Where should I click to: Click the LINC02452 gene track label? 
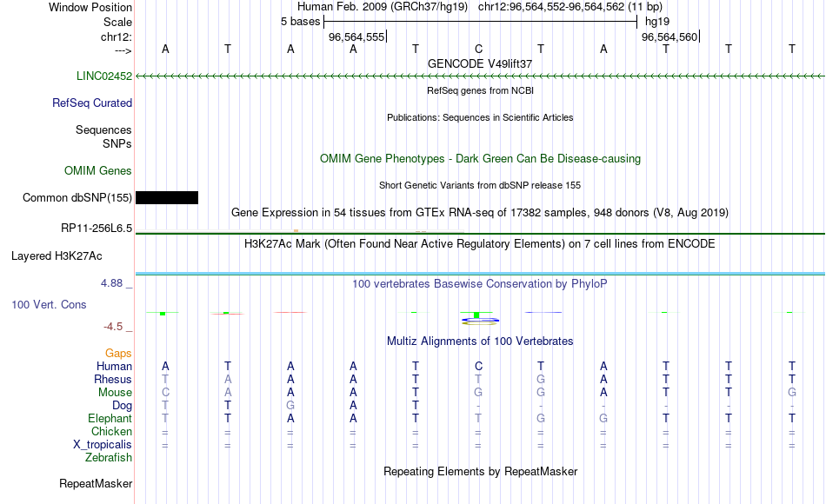(104, 76)
